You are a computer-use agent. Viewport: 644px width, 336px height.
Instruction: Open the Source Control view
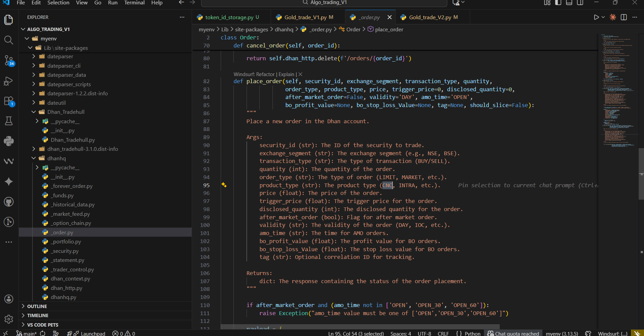[x=9, y=61]
